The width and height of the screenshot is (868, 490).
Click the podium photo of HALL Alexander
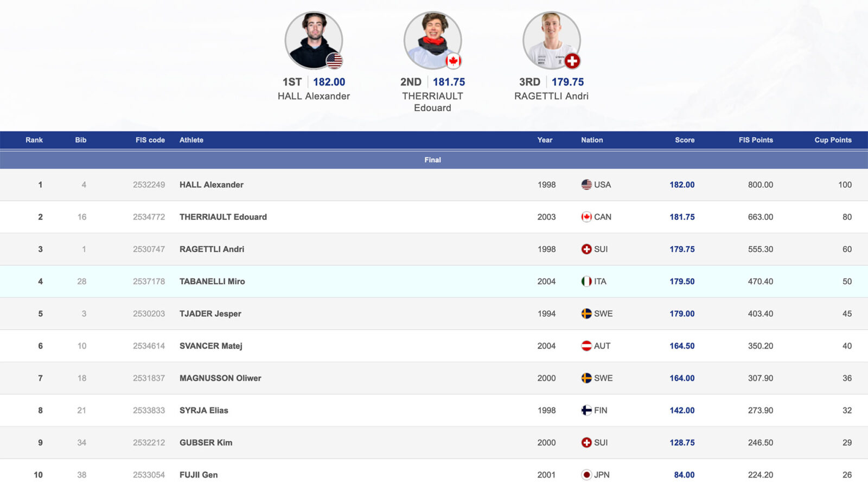(x=314, y=40)
